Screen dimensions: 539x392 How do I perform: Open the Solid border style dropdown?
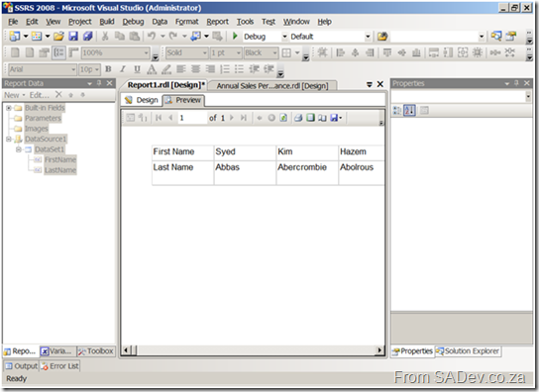point(204,52)
